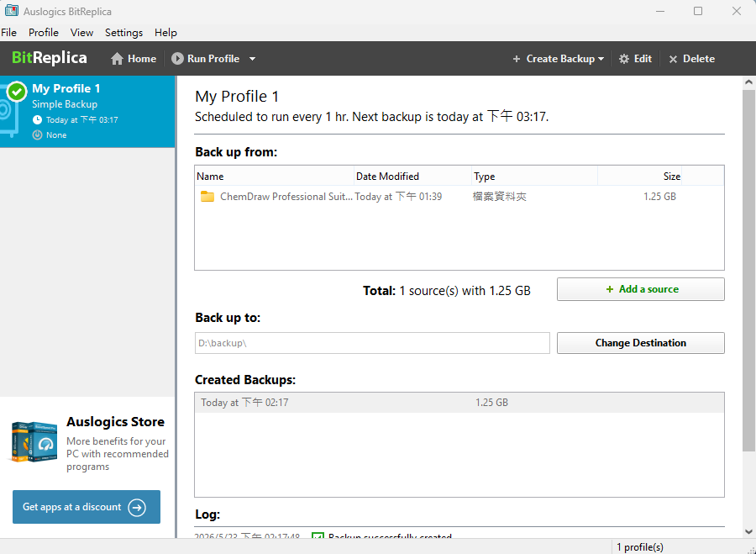Select ChemDraw Professional Suit... source row name
The height and width of the screenshot is (554, 756).
286,197
